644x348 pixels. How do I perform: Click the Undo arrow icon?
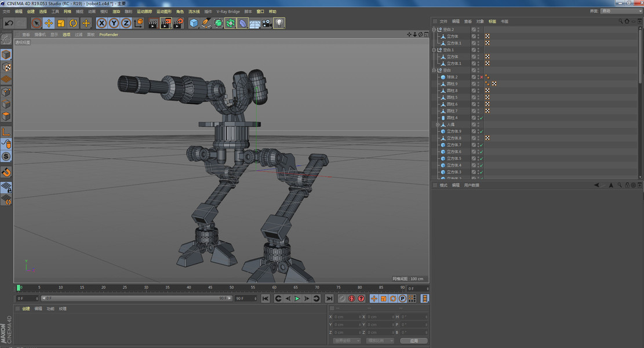[x=9, y=23]
